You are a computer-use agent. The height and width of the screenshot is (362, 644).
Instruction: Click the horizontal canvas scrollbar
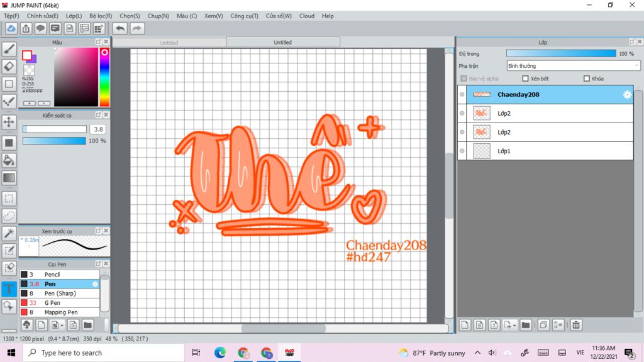coord(283,328)
